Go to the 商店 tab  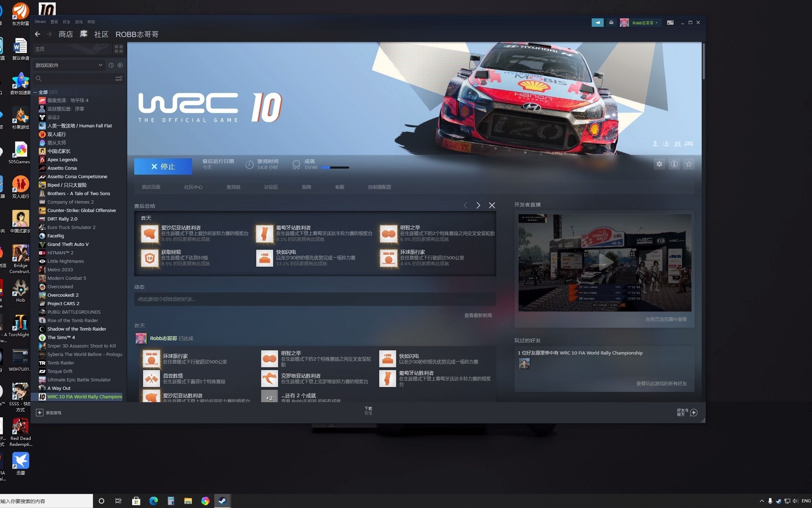[x=66, y=34]
